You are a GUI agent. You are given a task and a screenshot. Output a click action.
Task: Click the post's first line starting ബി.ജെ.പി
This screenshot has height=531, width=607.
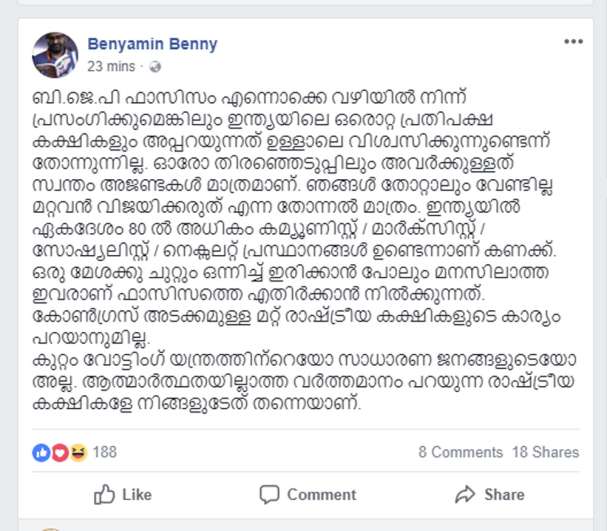[250, 98]
